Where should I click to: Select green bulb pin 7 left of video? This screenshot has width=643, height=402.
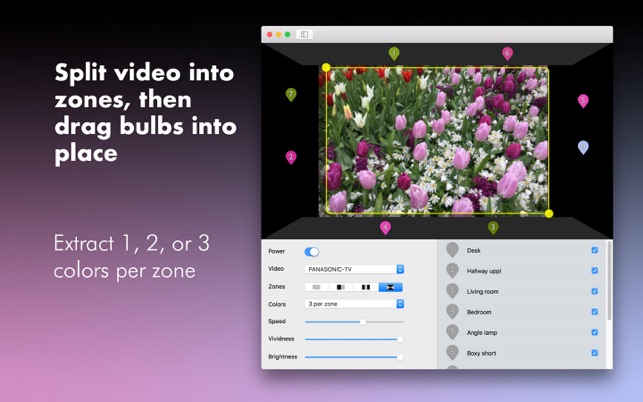(x=291, y=95)
